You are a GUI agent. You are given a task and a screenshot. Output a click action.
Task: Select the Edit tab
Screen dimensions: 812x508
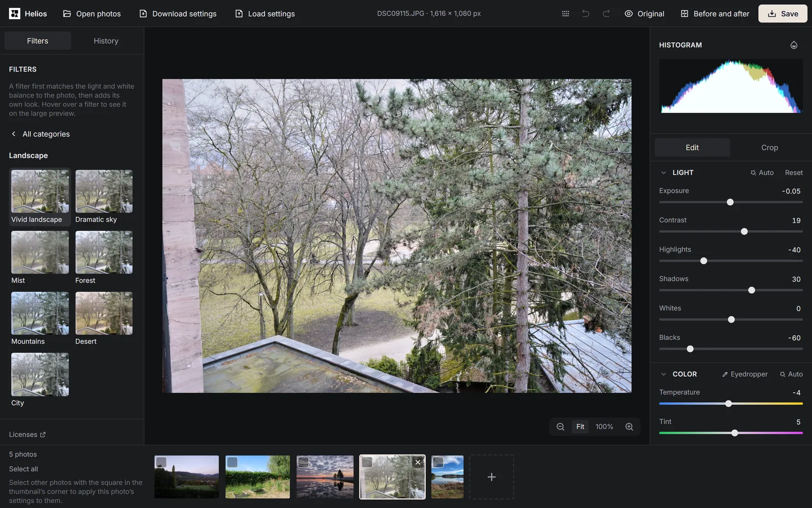pos(692,147)
